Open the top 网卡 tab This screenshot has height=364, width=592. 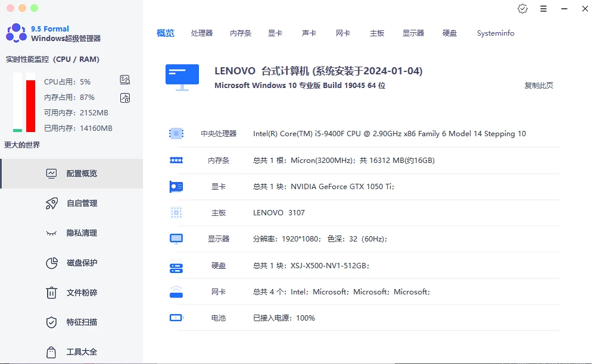click(x=343, y=33)
